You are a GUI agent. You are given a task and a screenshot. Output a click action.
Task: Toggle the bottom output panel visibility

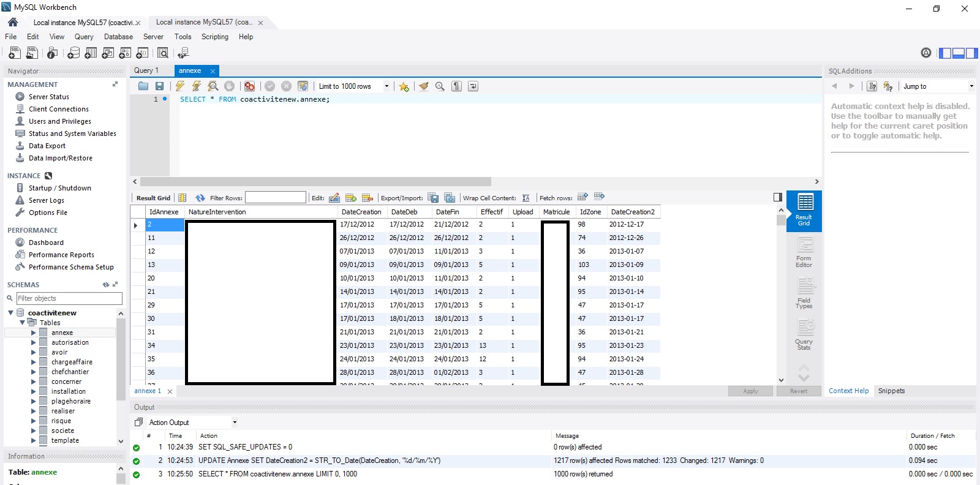coord(959,53)
